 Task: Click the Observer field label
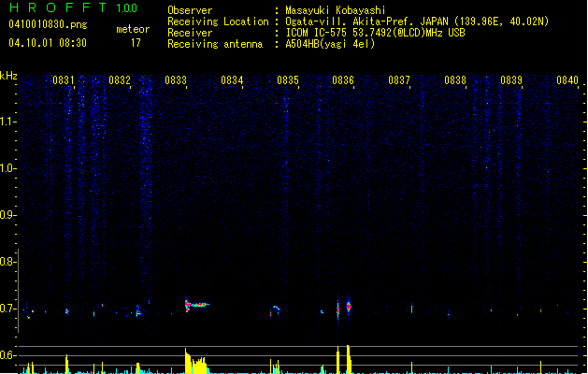190,10
